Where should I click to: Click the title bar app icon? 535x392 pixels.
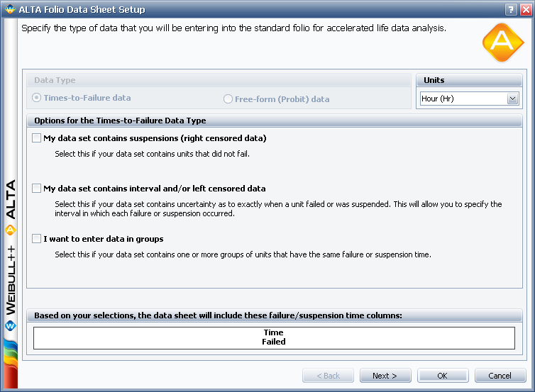pos(9,9)
